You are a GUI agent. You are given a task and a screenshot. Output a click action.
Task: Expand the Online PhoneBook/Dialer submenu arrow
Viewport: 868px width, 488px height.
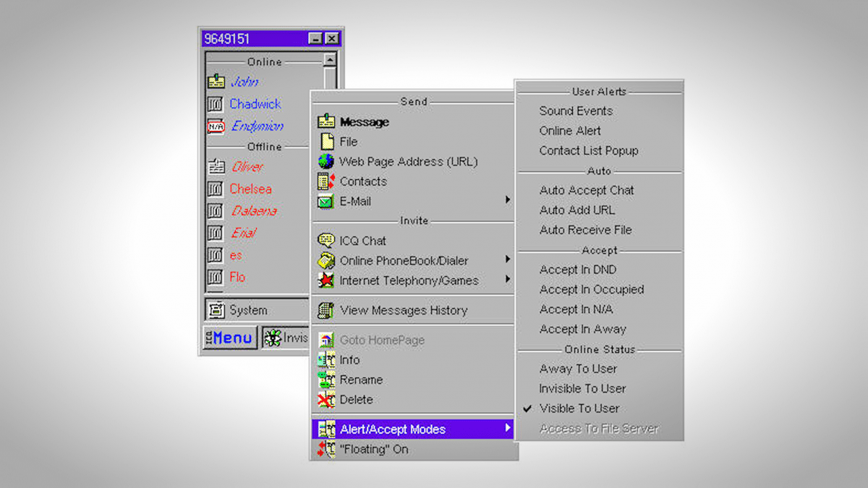pyautogui.click(x=508, y=260)
